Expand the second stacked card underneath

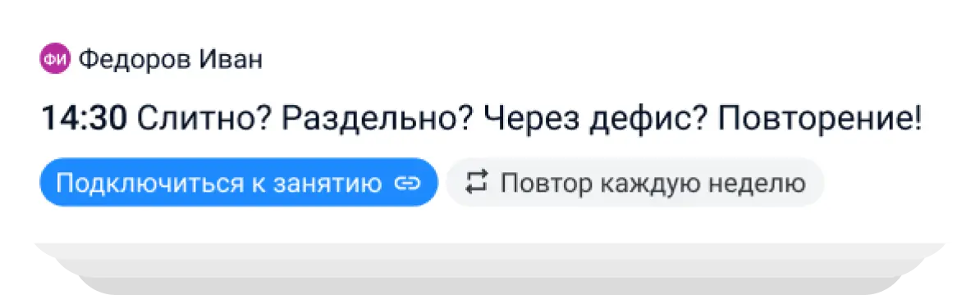click(490, 252)
